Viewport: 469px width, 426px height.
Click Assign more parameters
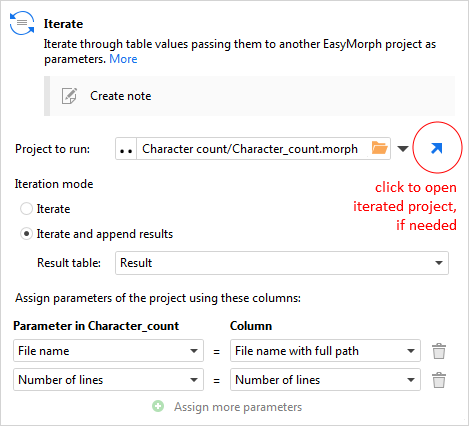pyautogui.click(x=238, y=407)
